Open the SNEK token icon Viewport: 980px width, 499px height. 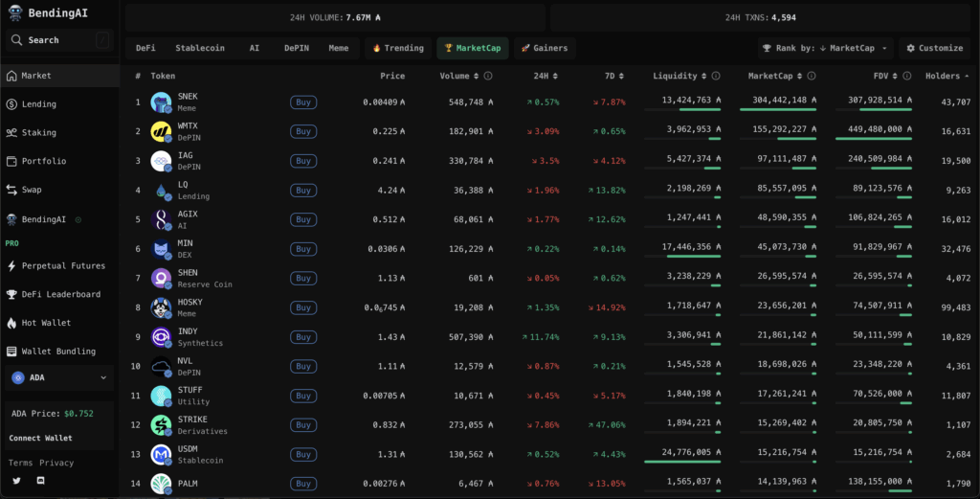click(161, 102)
